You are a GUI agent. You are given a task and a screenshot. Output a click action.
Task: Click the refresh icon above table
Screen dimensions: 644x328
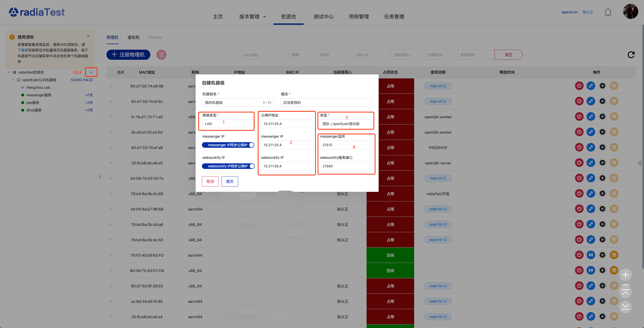(631, 55)
